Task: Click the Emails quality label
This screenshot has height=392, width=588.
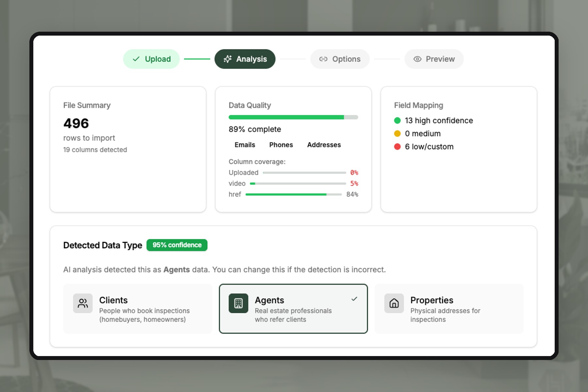Action: coord(245,145)
